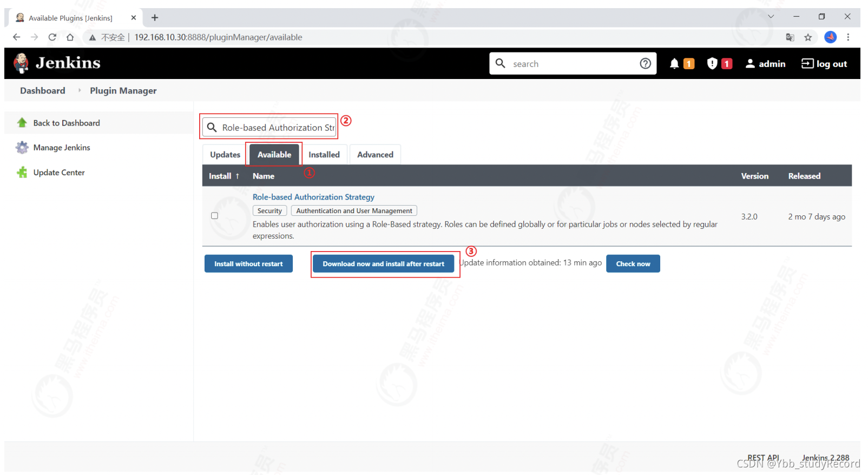Click the not-secure warning icon in address bar

click(93, 37)
